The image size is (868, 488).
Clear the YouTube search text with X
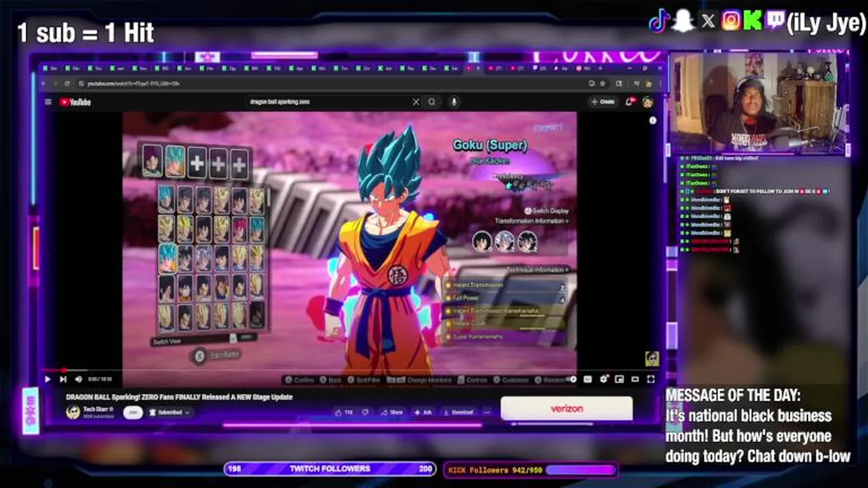coord(416,102)
